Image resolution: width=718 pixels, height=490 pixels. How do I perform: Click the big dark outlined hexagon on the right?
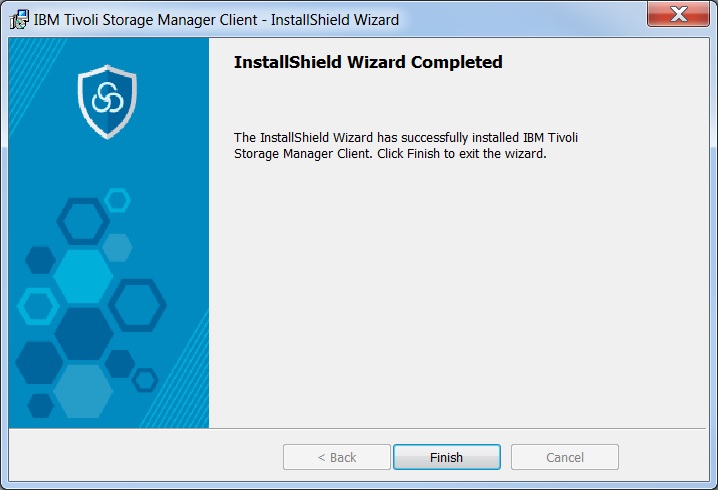pyautogui.click(x=137, y=305)
